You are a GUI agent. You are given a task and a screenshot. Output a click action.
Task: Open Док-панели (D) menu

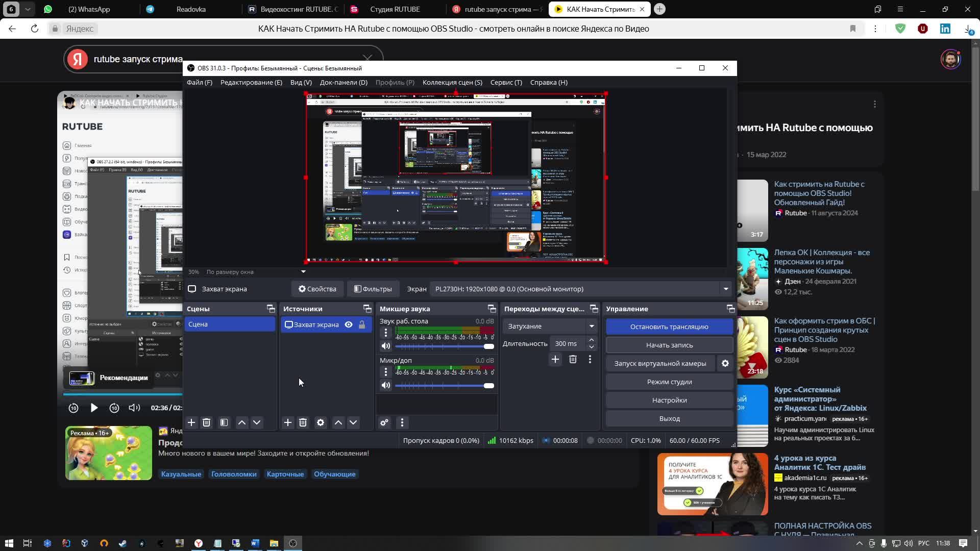tap(344, 82)
